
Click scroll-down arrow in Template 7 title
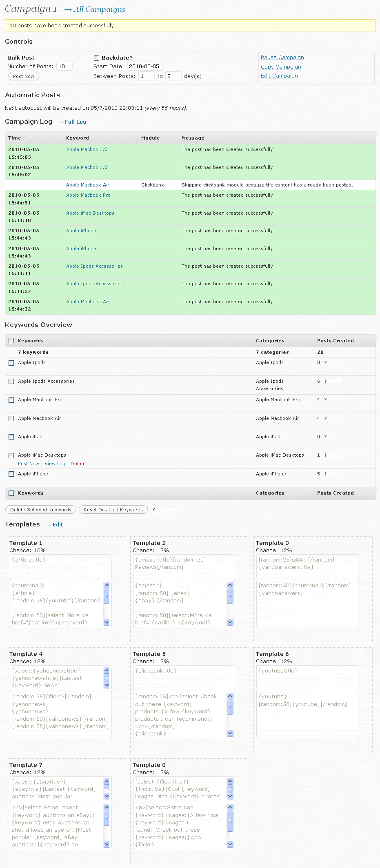107,796
